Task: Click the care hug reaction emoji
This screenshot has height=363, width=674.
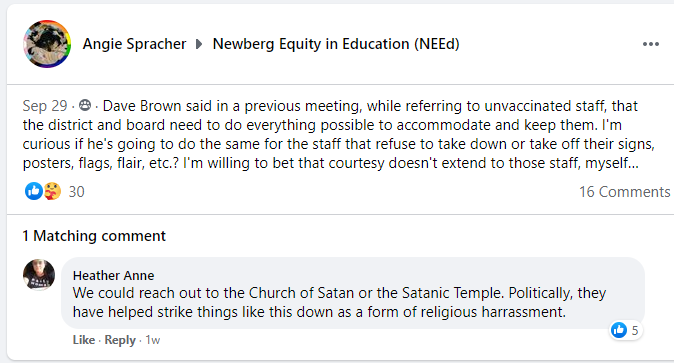Action: (x=52, y=191)
